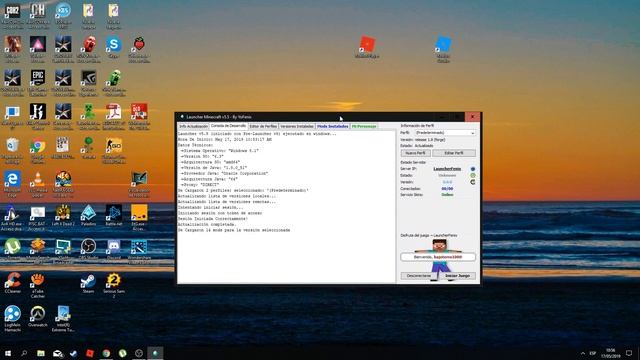
Task: Click the blue server icon beside Server IP
Action: 473,169
